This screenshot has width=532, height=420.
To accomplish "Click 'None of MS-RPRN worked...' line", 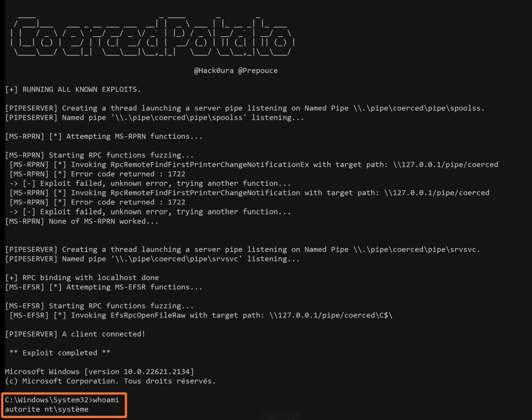I will coord(82,221).
